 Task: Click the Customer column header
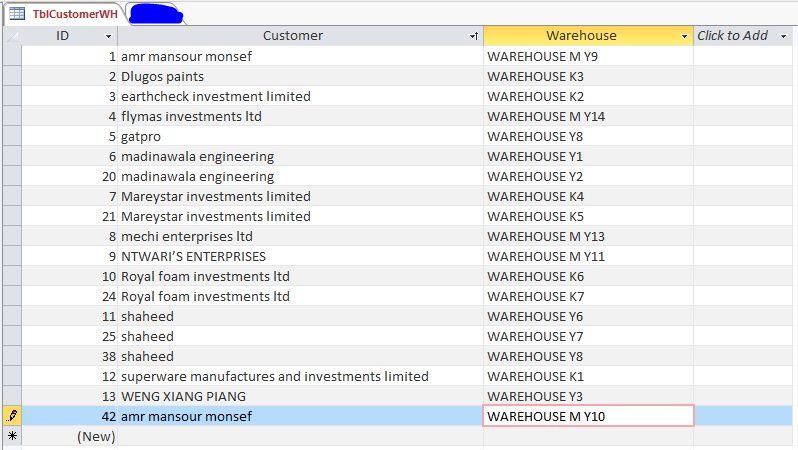293,36
